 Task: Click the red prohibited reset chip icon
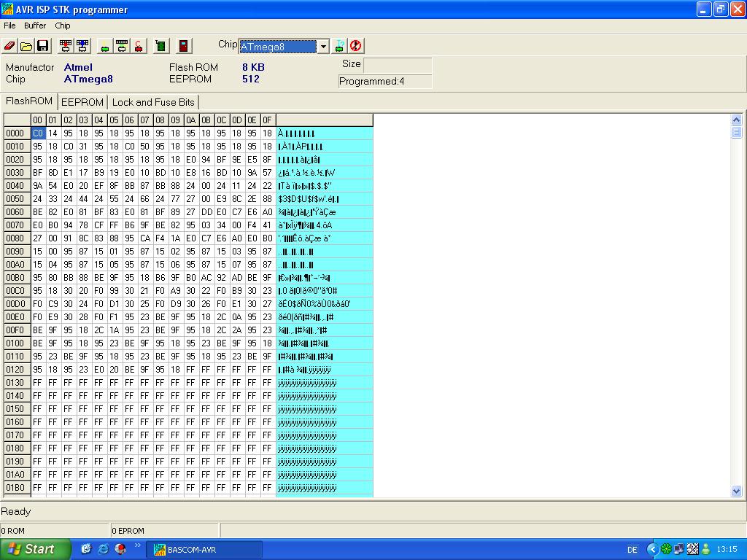click(355, 46)
